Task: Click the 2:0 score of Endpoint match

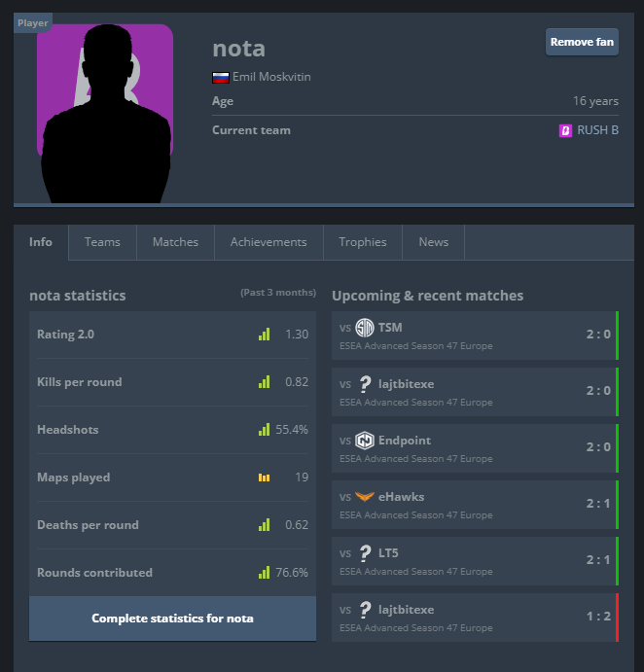Action: [x=598, y=447]
